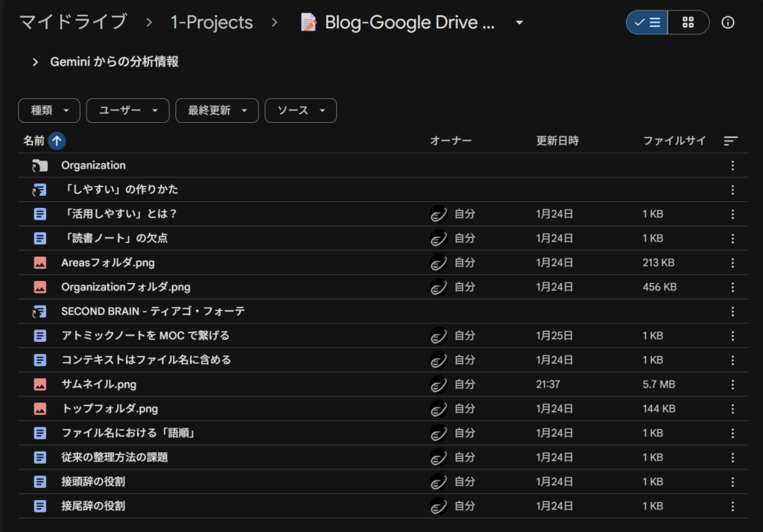This screenshot has height=532, width=763.
Task: Click the sort direction arrow next to 名前
Action: click(x=57, y=141)
